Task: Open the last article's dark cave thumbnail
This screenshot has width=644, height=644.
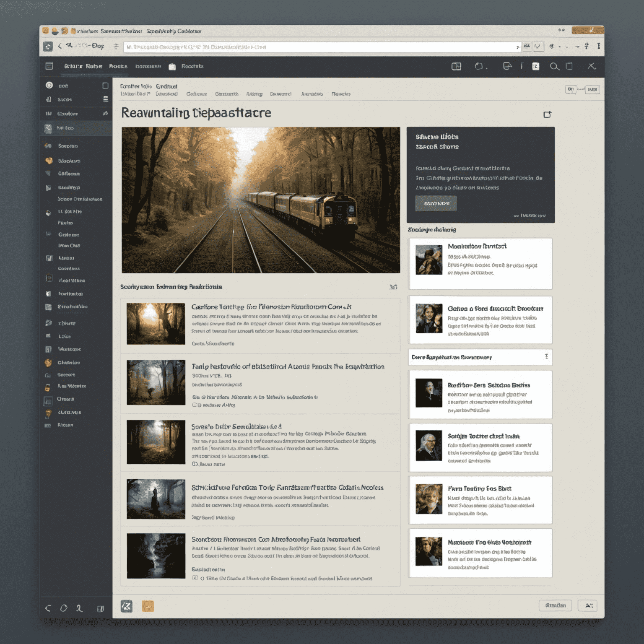Action: coord(156,556)
